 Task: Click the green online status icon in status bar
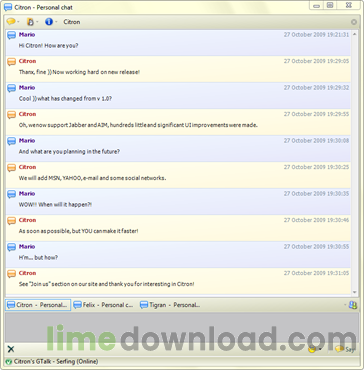tap(9, 362)
